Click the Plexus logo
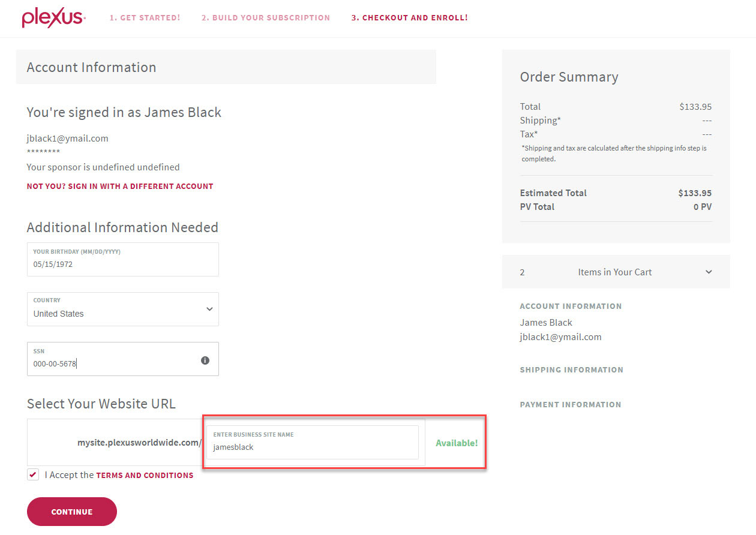The image size is (756, 535). point(53,18)
